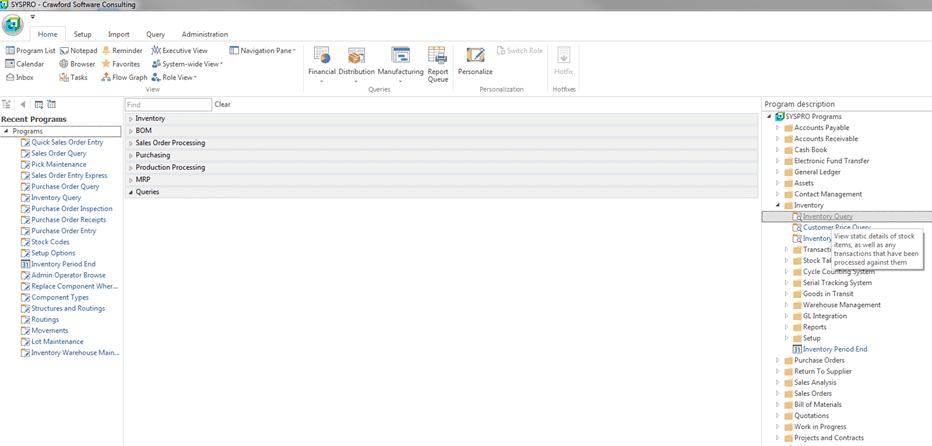The width and height of the screenshot is (932, 446).
Task: Expand Cash Book folder
Action: [x=778, y=150]
